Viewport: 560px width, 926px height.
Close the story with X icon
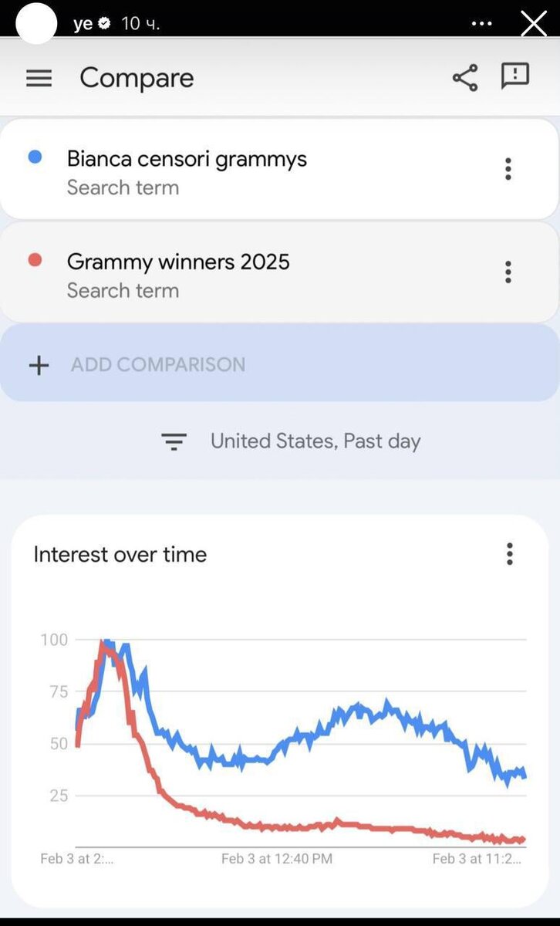coord(534,24)
